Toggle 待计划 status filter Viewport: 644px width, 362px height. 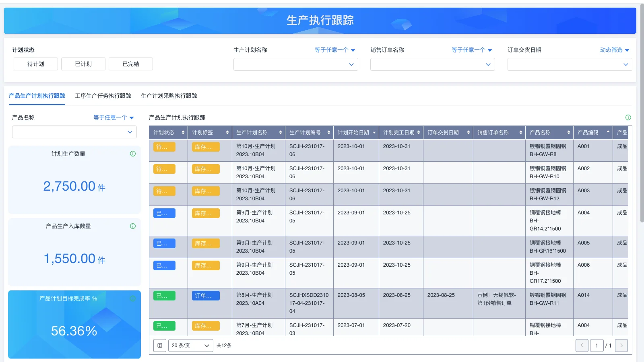click(x=36, y=64)
